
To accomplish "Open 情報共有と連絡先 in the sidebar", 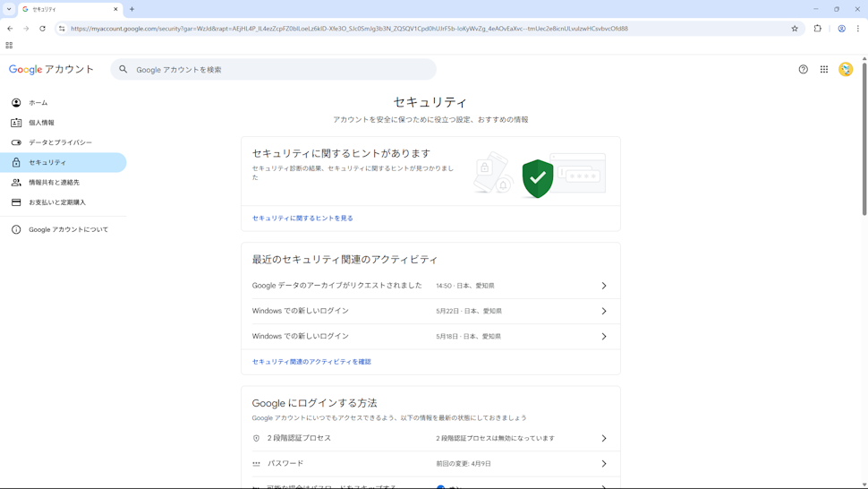I will click(x=64, y=182).
